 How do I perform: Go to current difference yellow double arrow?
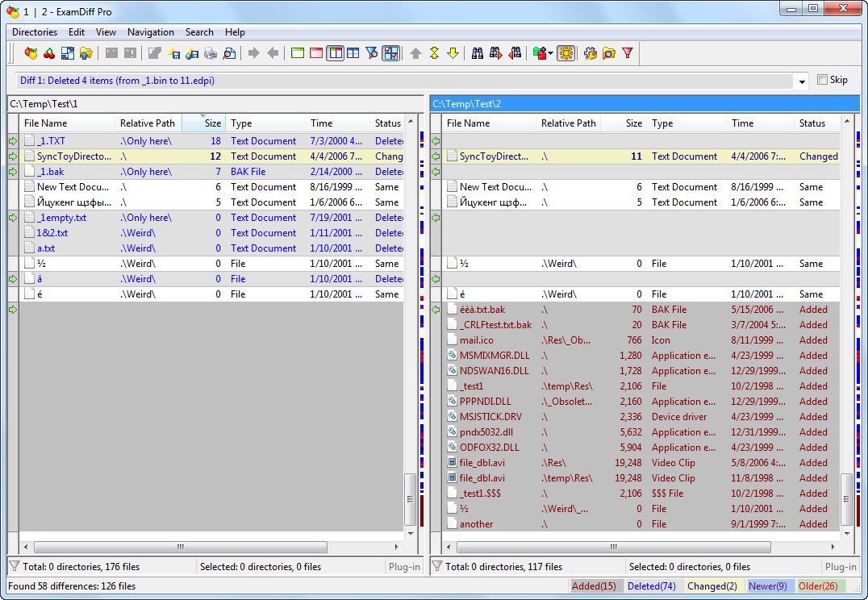point(435,53)
